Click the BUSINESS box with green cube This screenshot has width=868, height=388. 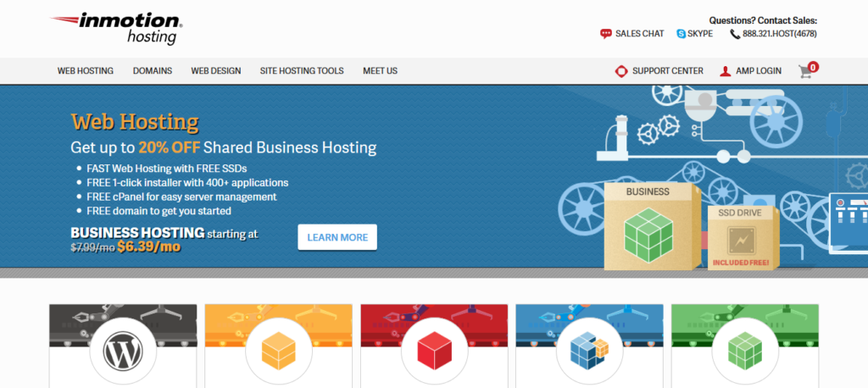click(x=652, y=226)
